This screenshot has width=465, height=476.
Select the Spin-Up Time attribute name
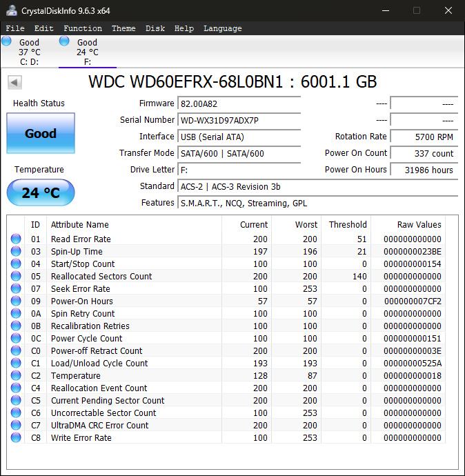[x=77, y=252]
